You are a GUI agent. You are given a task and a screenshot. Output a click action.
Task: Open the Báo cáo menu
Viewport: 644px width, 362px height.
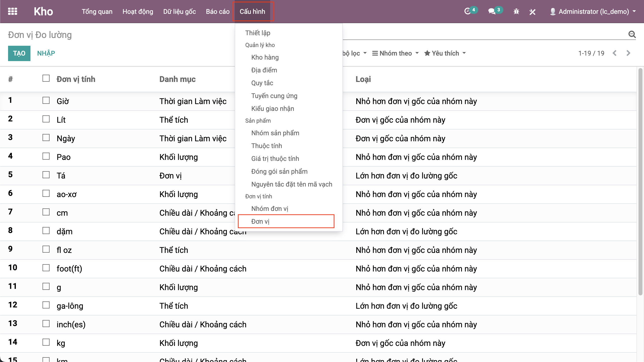pos(218,12)
